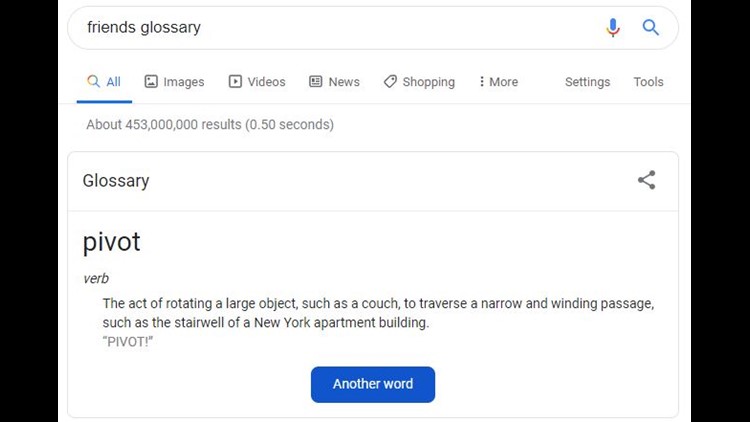The width and height of the screenshot is (750, 422).
Task: Click the Shopping tab tag icon
Action: [x=390, y=81]
